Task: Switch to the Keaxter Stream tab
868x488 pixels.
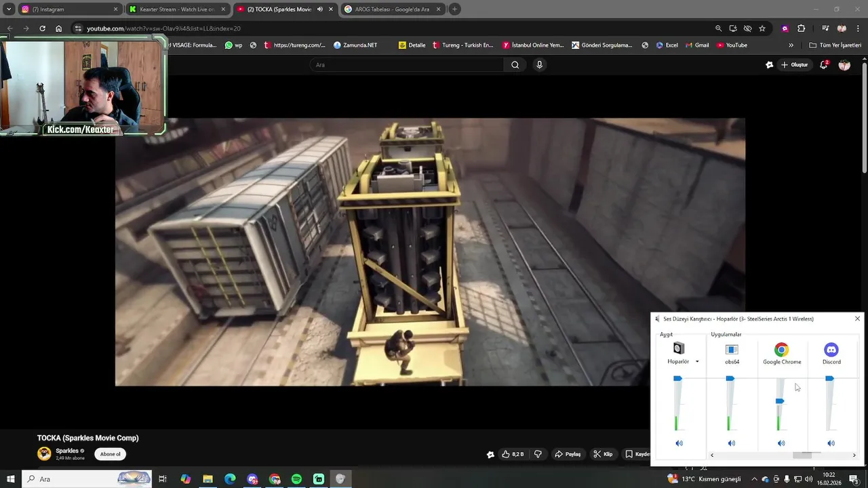Action: tap(177, 9)
